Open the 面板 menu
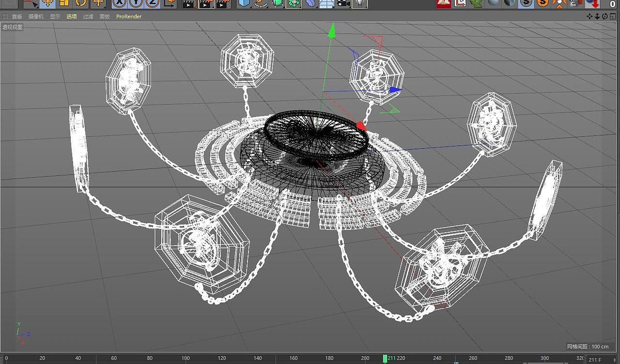 click(x=105, y=16)
